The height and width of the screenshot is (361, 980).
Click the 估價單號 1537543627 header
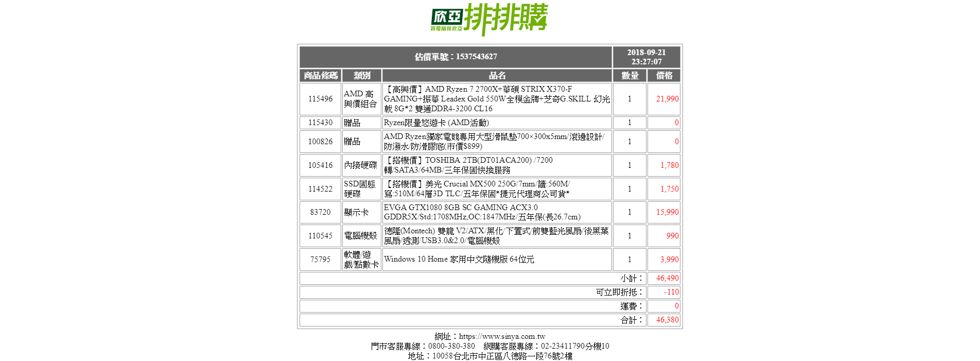coord(456,57)
